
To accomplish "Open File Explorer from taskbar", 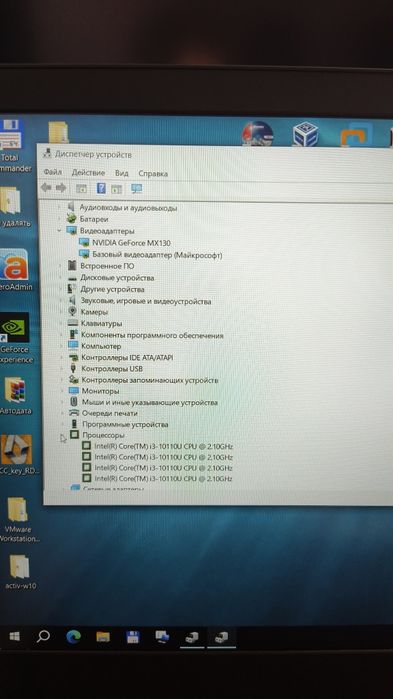I will [103, 637].
